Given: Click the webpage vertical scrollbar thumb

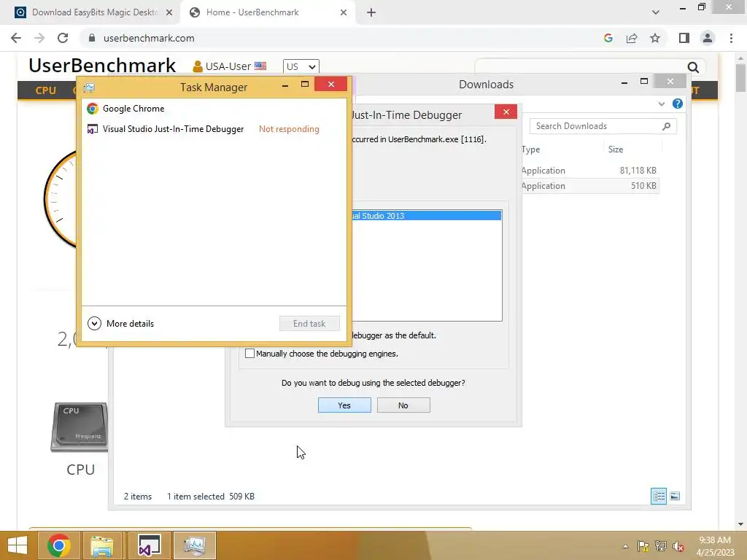Looking at the screenshot, I should pyautogui.click(x=740, y=77).
